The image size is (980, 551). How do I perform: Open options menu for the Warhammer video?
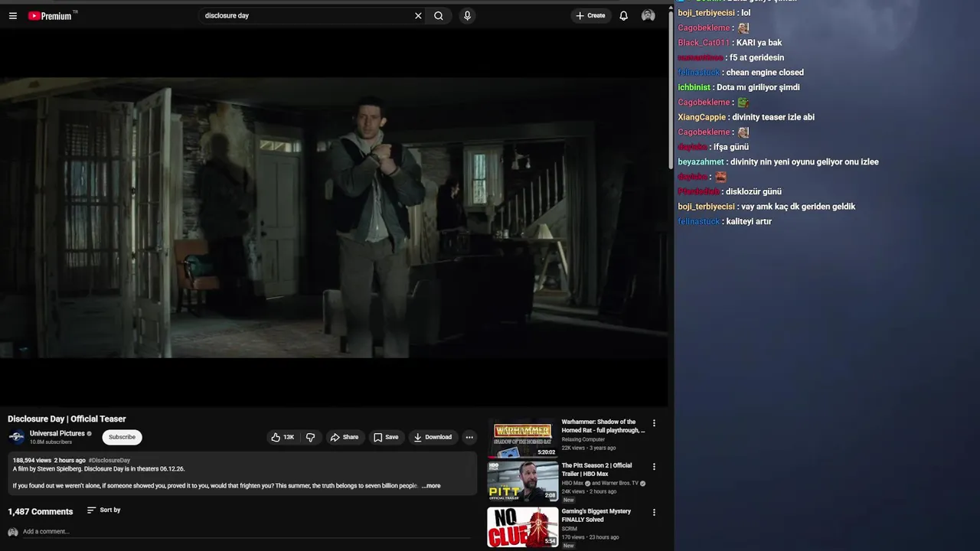(x=654, y=422)
